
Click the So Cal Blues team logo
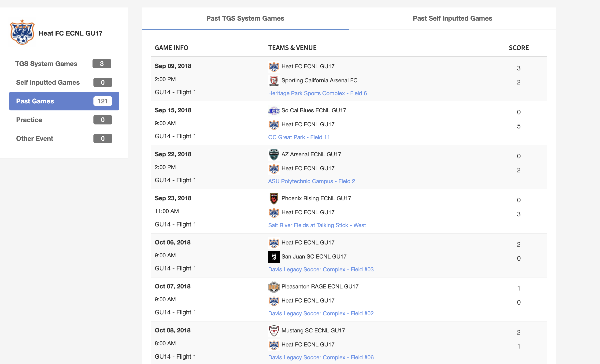pos(274,111)
